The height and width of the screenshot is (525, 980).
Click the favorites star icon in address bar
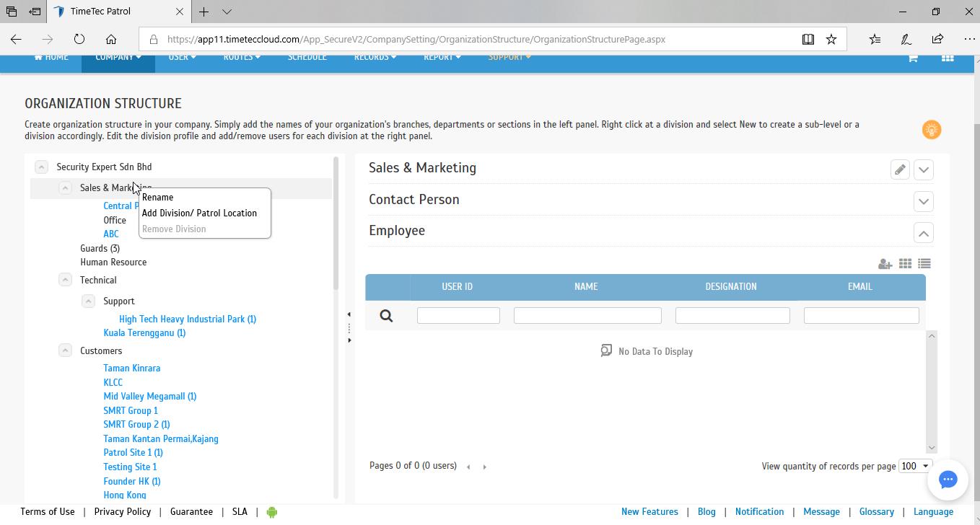[831, 39]
